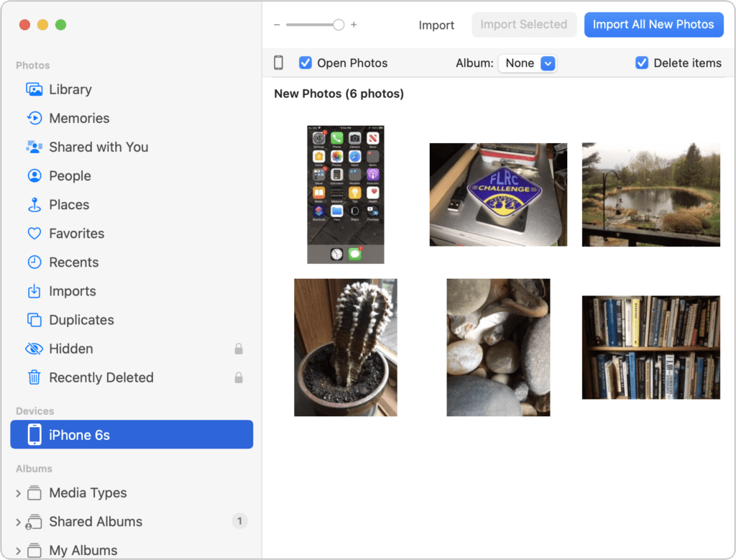The height and width of the screenshot is (560, 736).
Task: Disable the Delete items checkbox
Action: pyautogui.click(x=642, y=63)
